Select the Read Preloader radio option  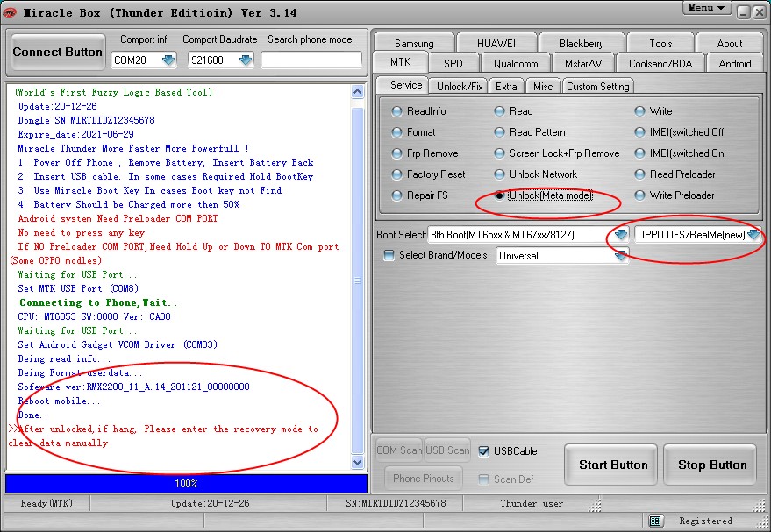(640, 174)
